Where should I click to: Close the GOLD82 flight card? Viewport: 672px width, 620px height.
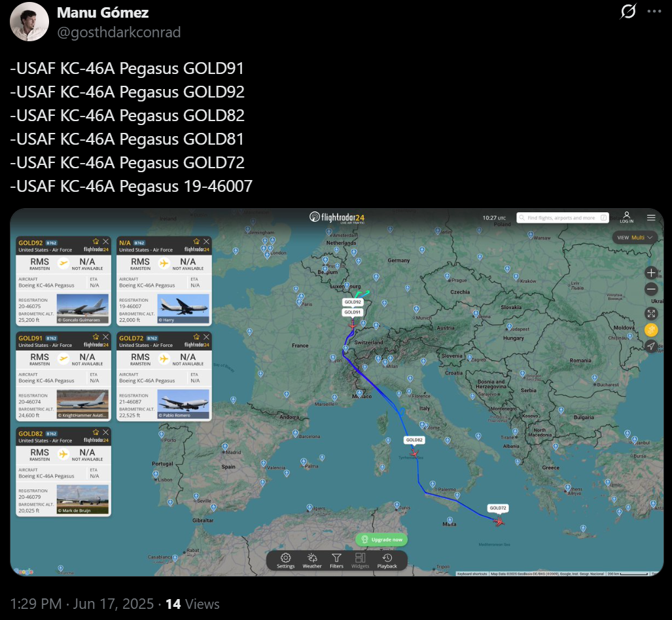pyautogui.click(x=105, y=432)
